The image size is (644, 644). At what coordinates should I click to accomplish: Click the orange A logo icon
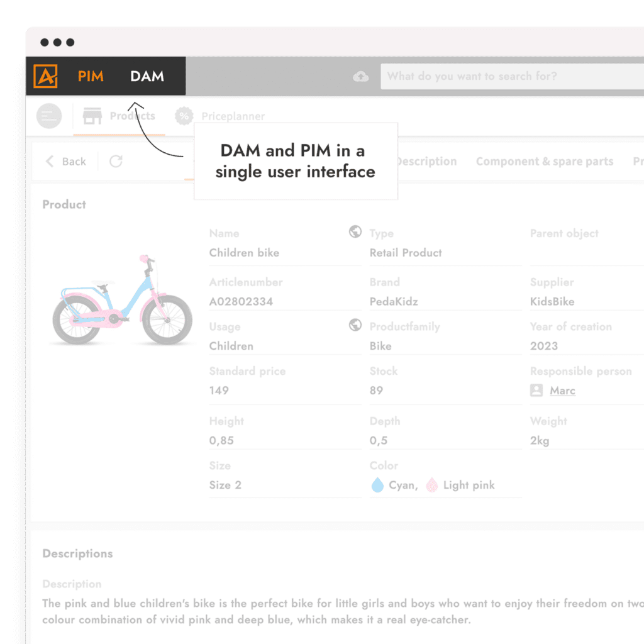[x=45, y=77]
